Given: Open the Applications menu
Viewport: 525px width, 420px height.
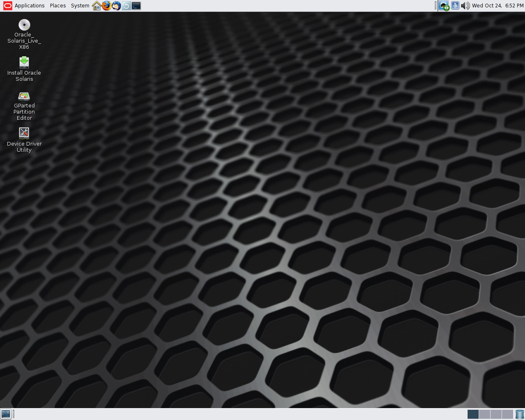Looking at the screenshot, I should 30,6.
